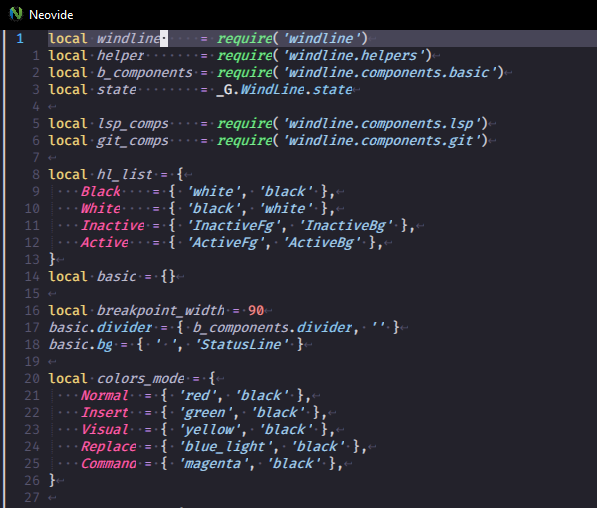Click 'basic.bg' assignment target
This screenshot has width=597, height=508.
[81, 345]
